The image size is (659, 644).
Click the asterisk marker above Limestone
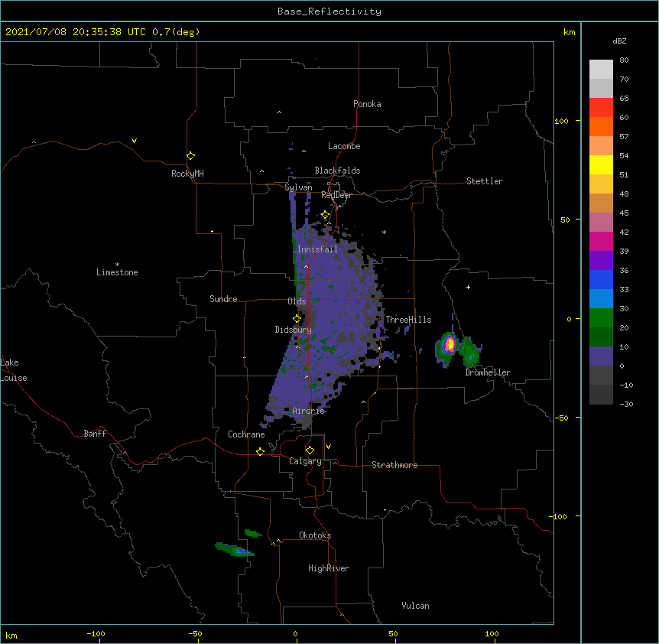coord(117,265)
